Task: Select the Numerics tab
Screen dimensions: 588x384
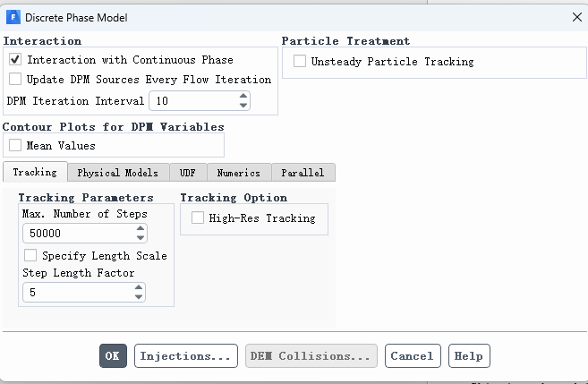Action: [238, 173]
